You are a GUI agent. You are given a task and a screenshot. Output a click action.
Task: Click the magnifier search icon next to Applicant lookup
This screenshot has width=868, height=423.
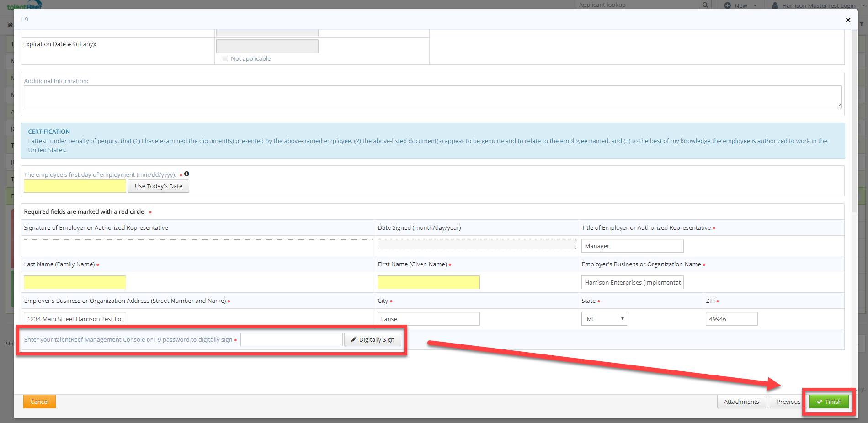click(705, 5)
